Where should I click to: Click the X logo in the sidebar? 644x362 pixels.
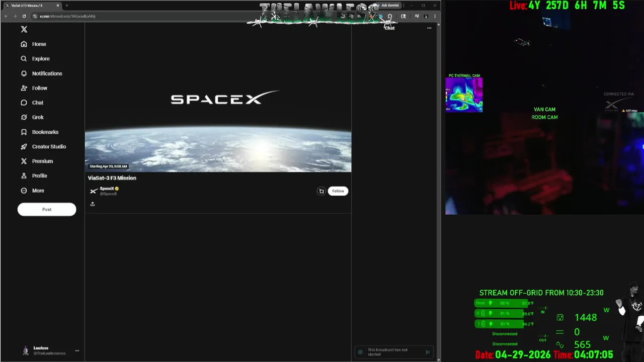coord(24,29)
